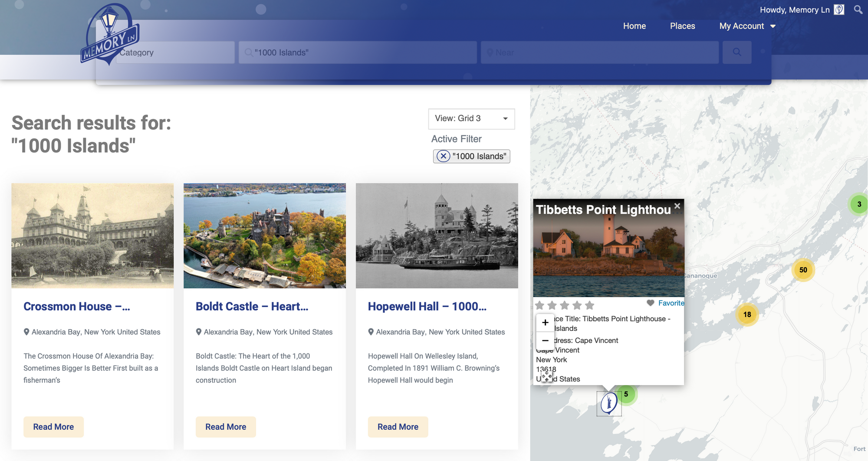
Task: Click the lighthouse map pin marker
Action: 609,403
